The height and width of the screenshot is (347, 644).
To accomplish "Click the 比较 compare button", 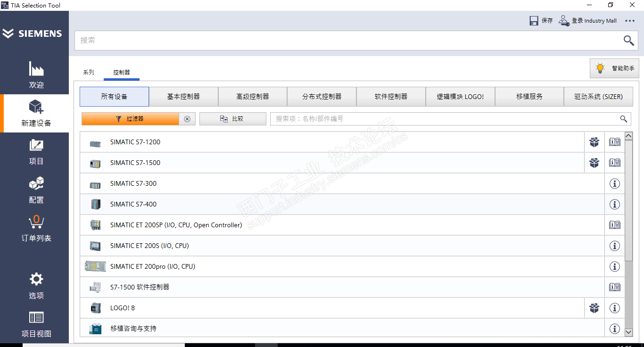I will pos(233,119).
